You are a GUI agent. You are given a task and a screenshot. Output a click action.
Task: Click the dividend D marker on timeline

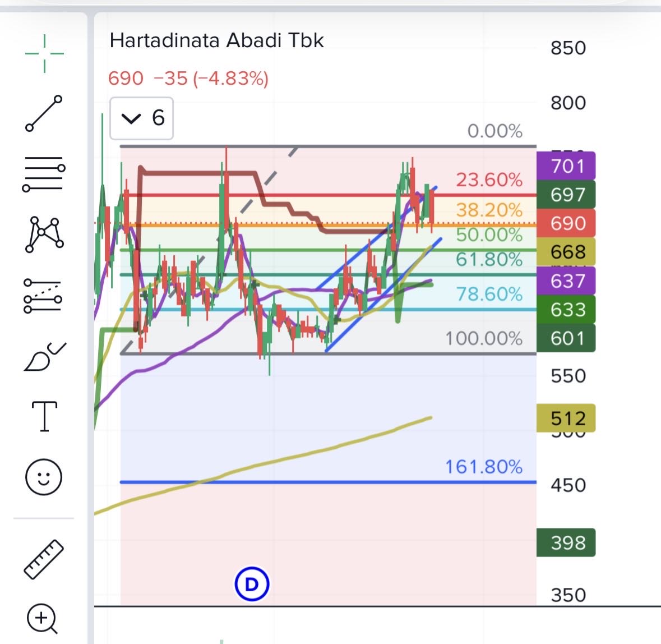[x=252, y=584]
